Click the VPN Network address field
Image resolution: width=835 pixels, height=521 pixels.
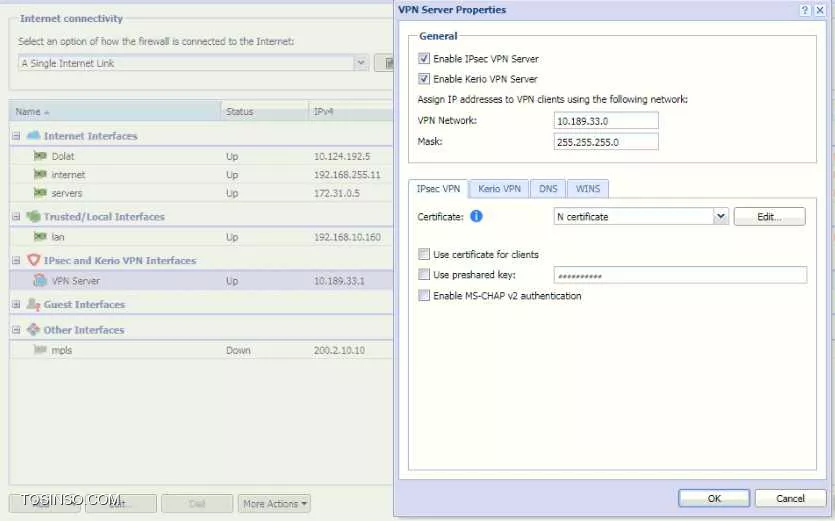(x=606, y=121)
